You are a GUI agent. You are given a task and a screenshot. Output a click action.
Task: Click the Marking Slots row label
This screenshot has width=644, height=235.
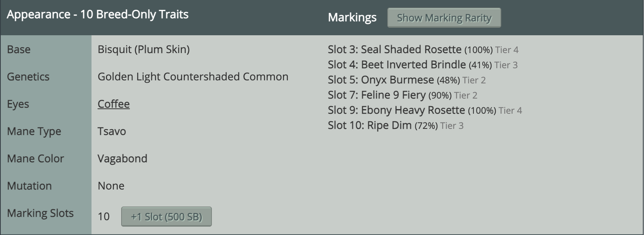coord(40,213)
